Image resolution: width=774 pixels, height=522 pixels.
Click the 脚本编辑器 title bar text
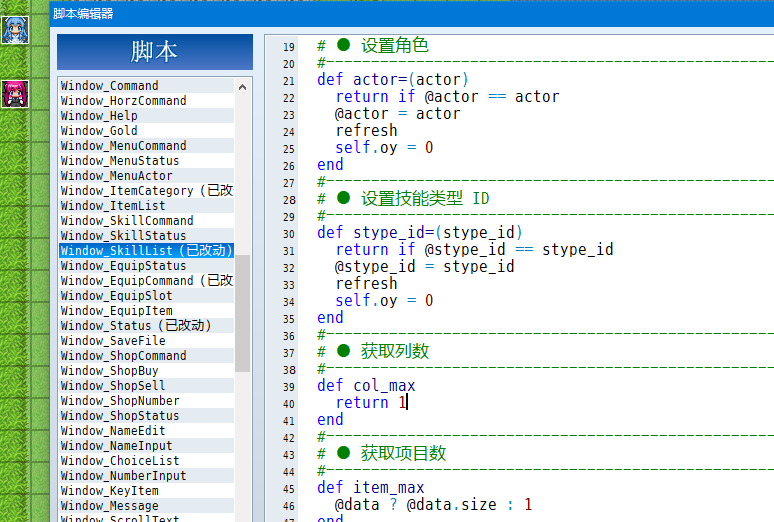coord(83,14)
